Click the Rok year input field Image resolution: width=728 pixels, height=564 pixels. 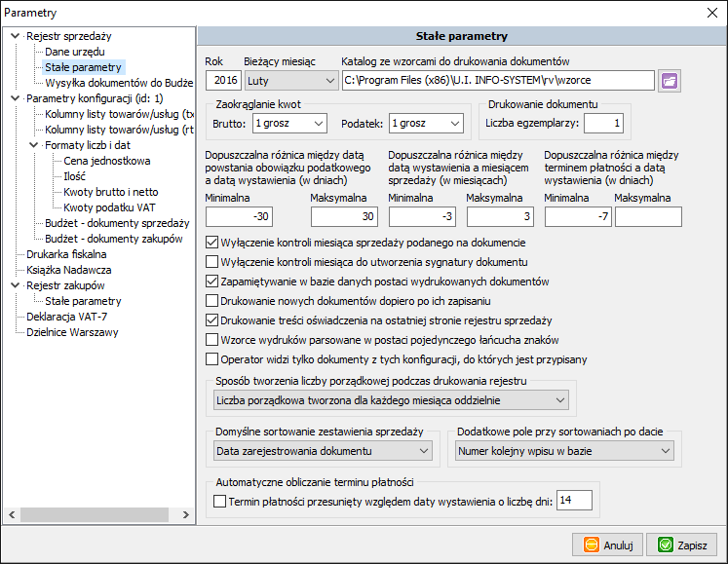[x=223, y=80]
